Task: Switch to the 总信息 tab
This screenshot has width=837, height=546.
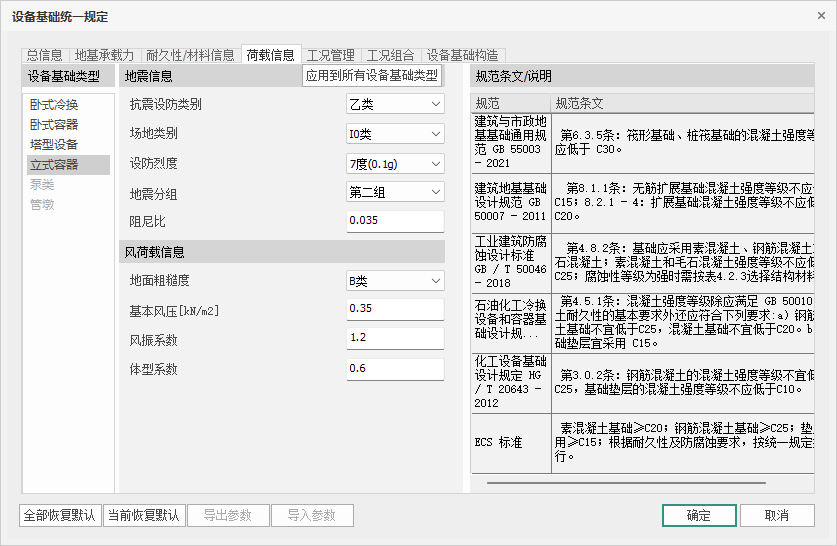Action: pyautogui.click(x=45, y=55)
